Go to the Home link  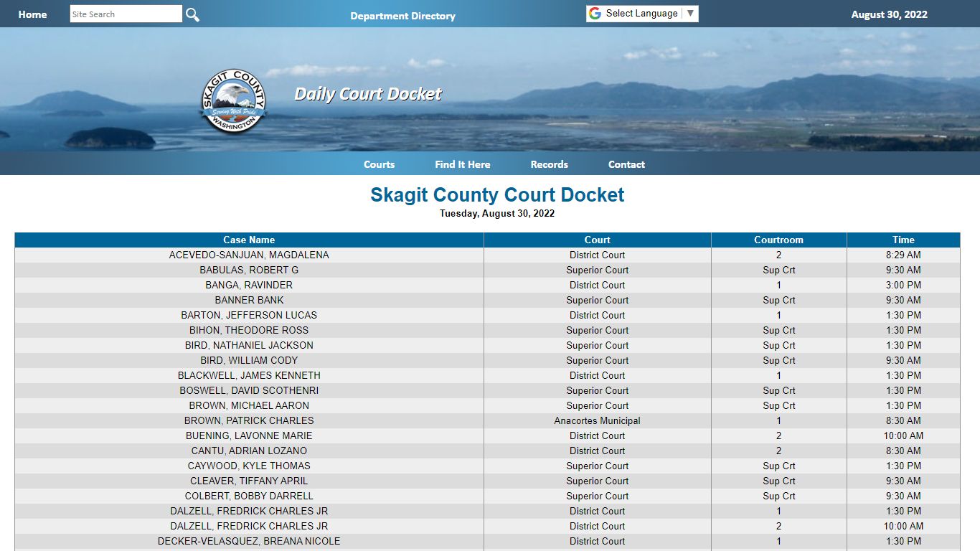(x=33, y=14)
